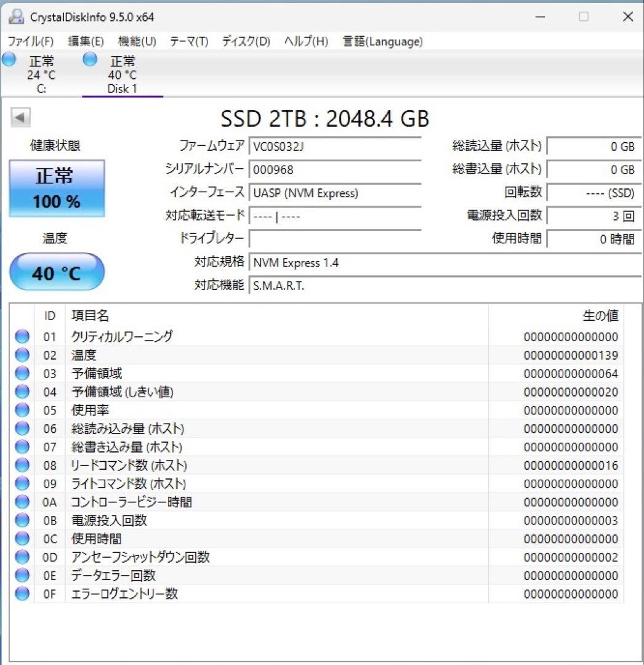Viewport: 644px width, 665px height.
Task: Select the ファームウェア value field
Action: (336, 147)
